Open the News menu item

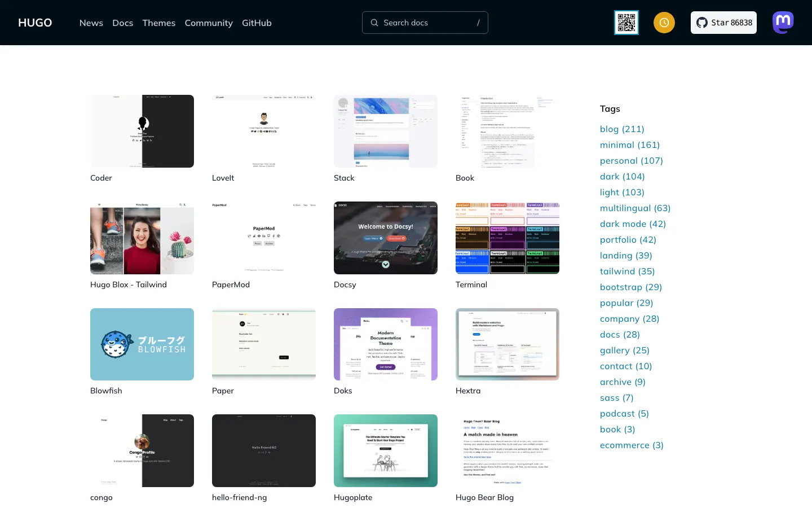(91, 23)
